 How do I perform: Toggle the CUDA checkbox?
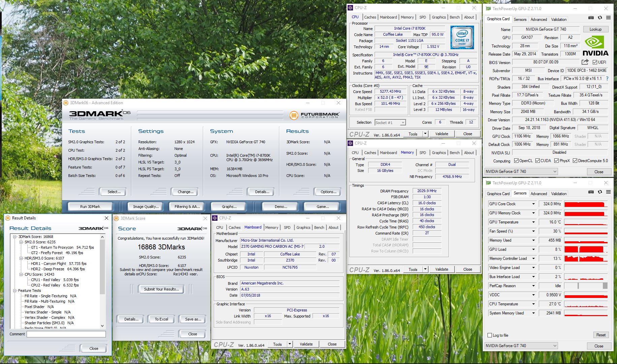coord(537,161)
